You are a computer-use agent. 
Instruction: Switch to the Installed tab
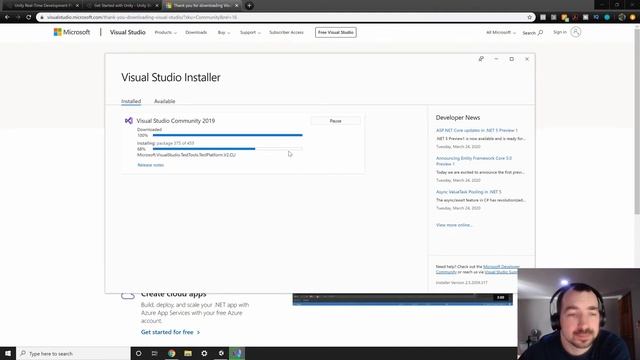coord(131,101)
